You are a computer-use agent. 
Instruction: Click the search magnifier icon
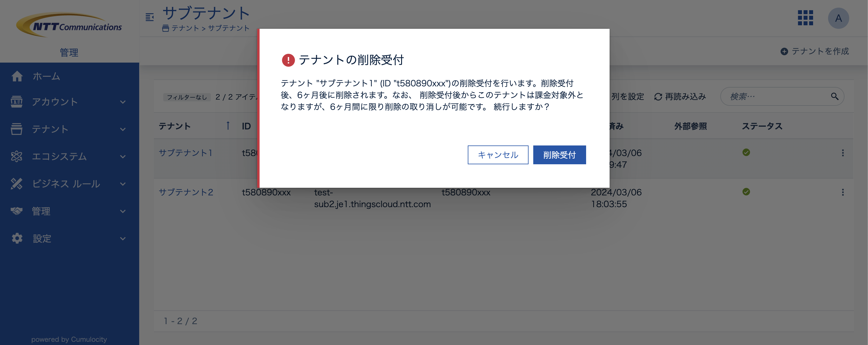(835, 96)
